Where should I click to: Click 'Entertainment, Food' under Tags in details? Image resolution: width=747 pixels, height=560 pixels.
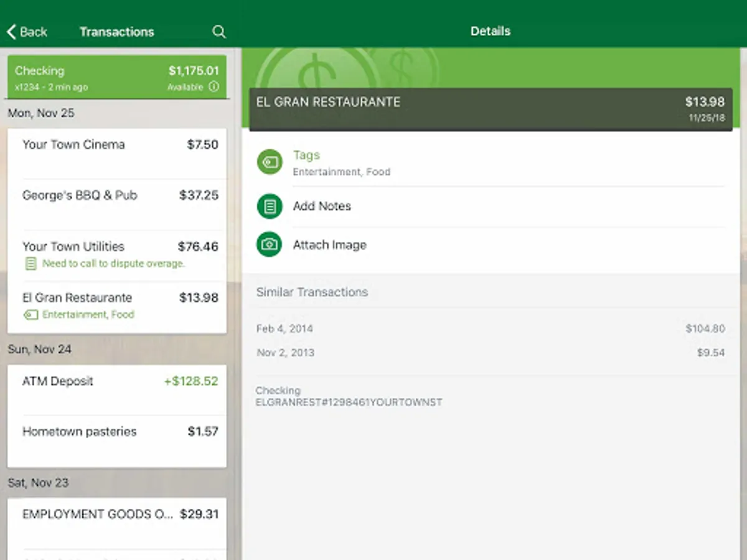point(342,172)
